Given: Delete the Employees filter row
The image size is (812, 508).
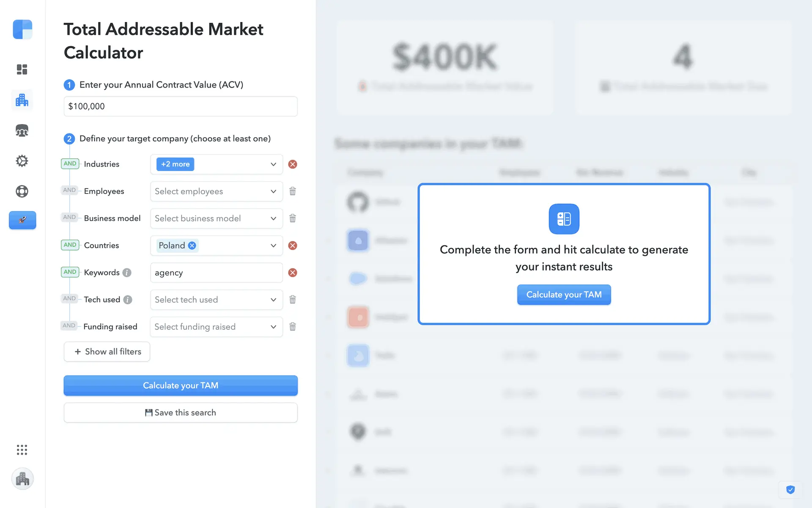Looking at the screenshot, I should [293, 191].
